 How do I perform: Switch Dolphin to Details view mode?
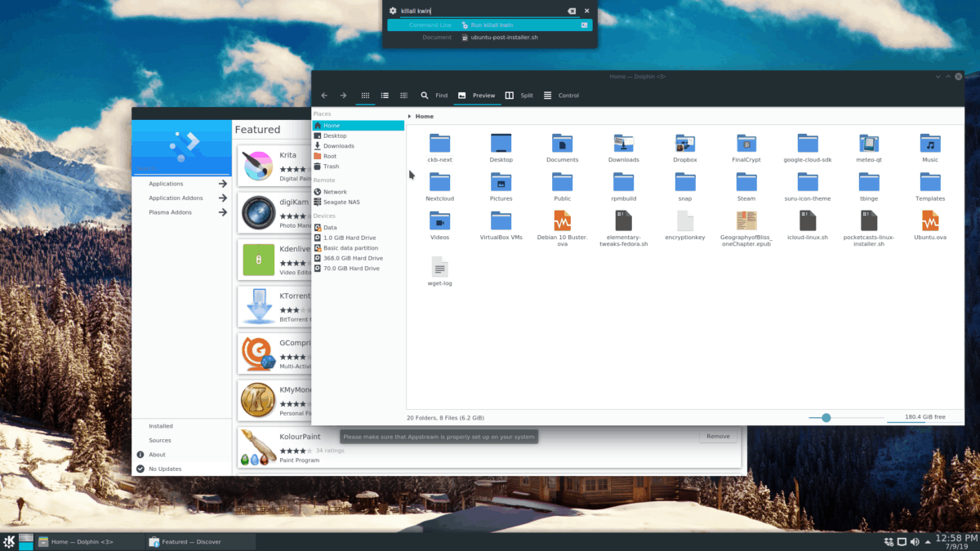tap(404, 96)
